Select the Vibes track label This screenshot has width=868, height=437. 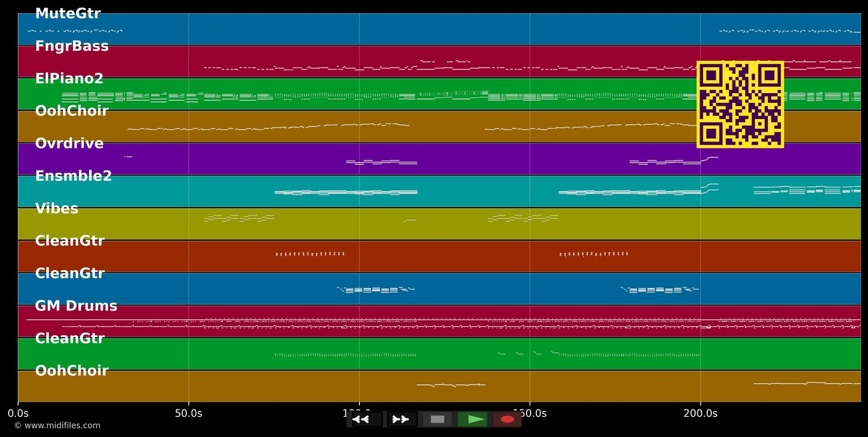[57, 209]
